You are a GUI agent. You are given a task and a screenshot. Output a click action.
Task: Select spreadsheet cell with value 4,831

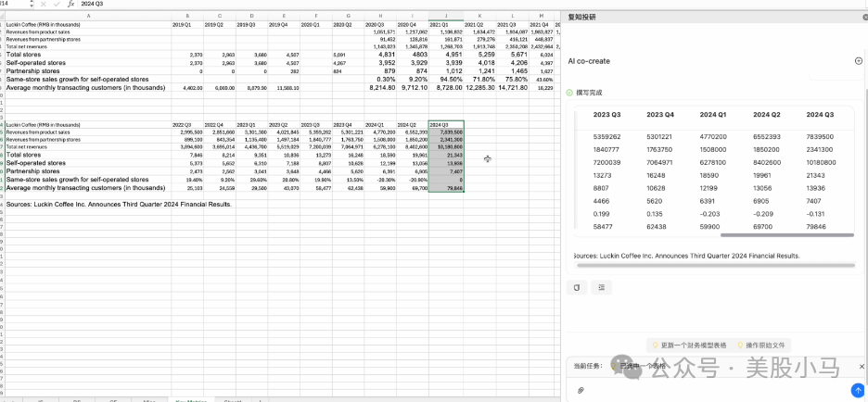click(380, 56)
